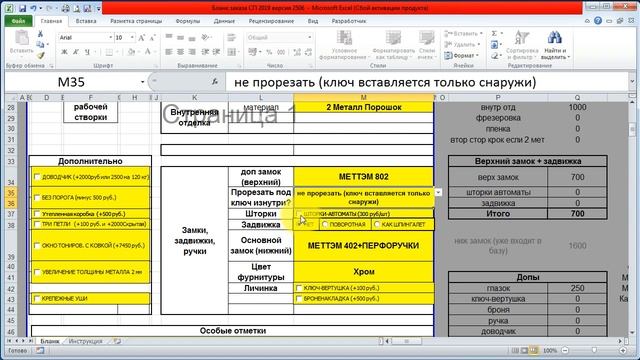The width and height of the screenshot is (640, 360).
Task: Click the insert function fx icon
Action: pos(215,82)
